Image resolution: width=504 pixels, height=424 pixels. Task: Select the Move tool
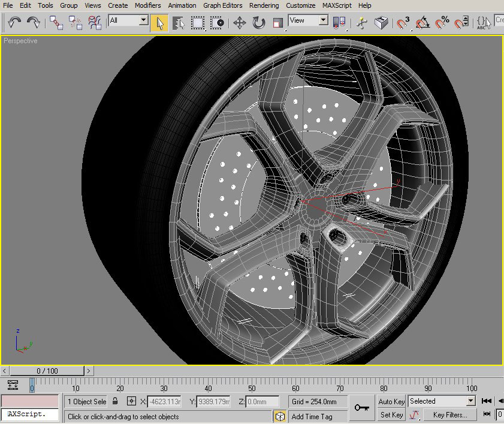(240, 23)
